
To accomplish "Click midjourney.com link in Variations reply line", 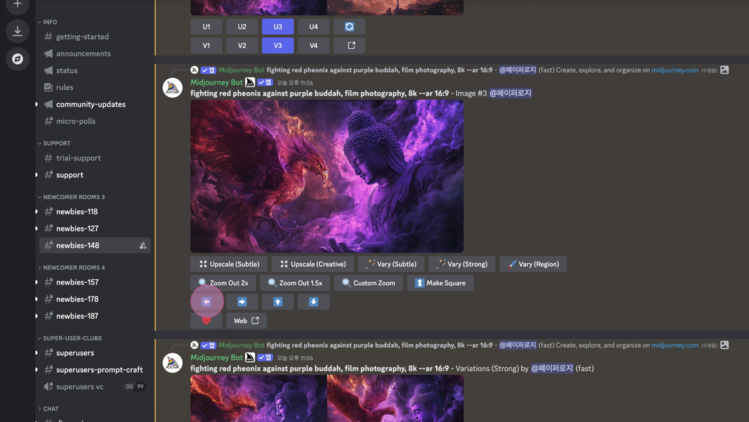I will [x=674, y=345].
